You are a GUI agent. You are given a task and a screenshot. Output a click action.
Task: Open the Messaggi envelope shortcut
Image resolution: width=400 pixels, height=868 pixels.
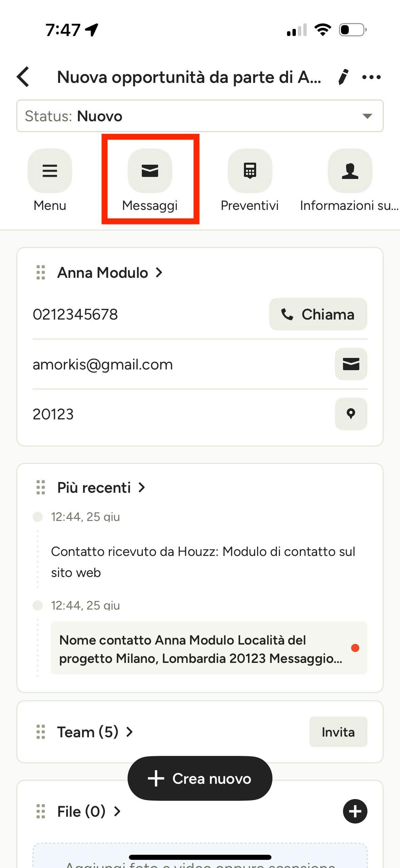[x=150, y=171]
